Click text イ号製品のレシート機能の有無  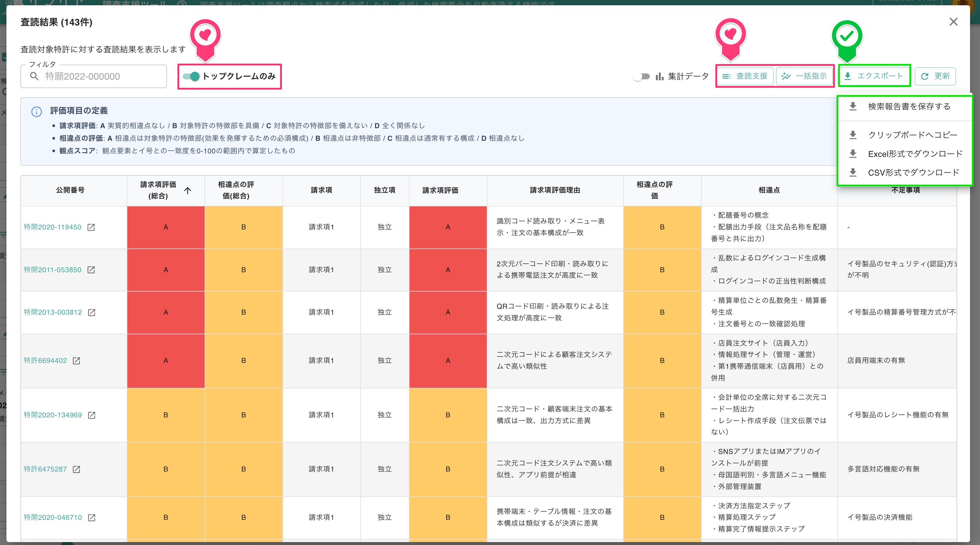pyautogui.click(x=898, y=415)
